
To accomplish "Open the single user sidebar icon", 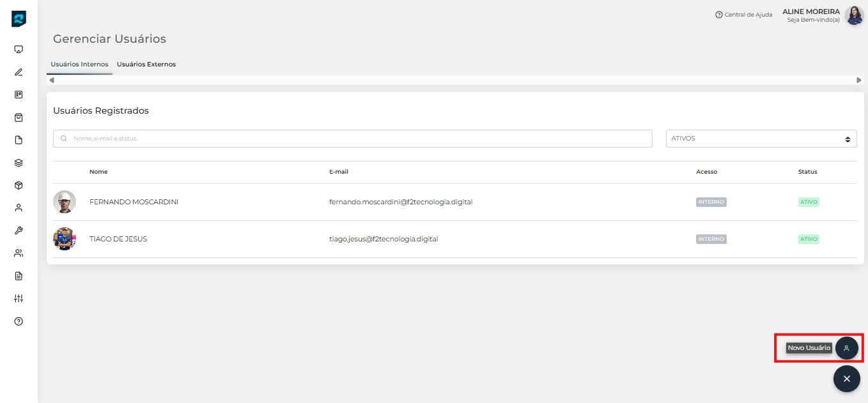I will (x=19, y=208).
